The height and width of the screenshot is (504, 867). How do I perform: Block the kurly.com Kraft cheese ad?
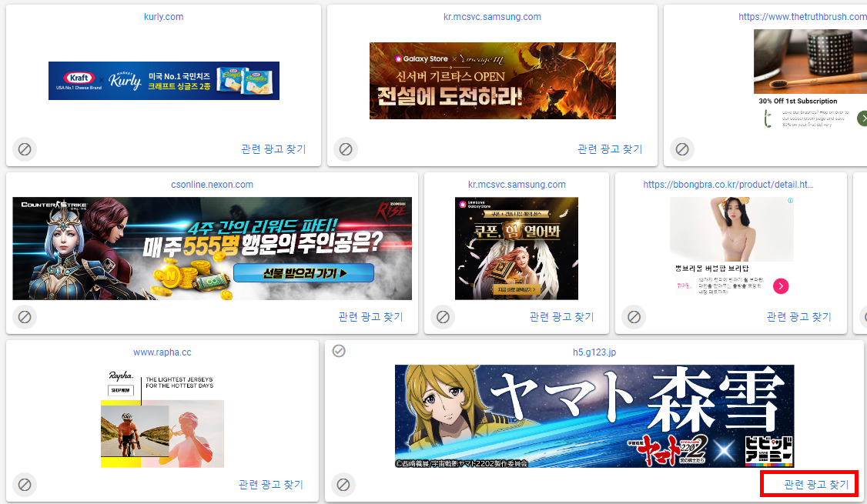tap(25, 149)
